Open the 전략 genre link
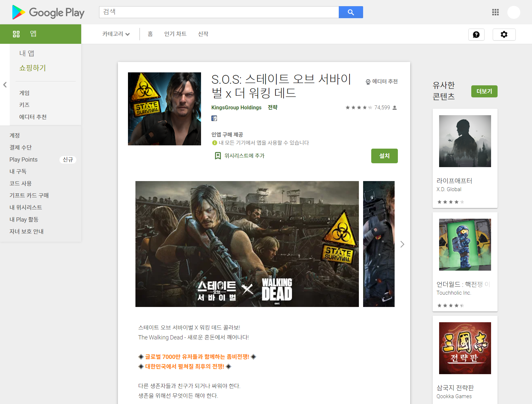Image resolution: width=532 pixels, height=404 pixels. click(272, 107)
